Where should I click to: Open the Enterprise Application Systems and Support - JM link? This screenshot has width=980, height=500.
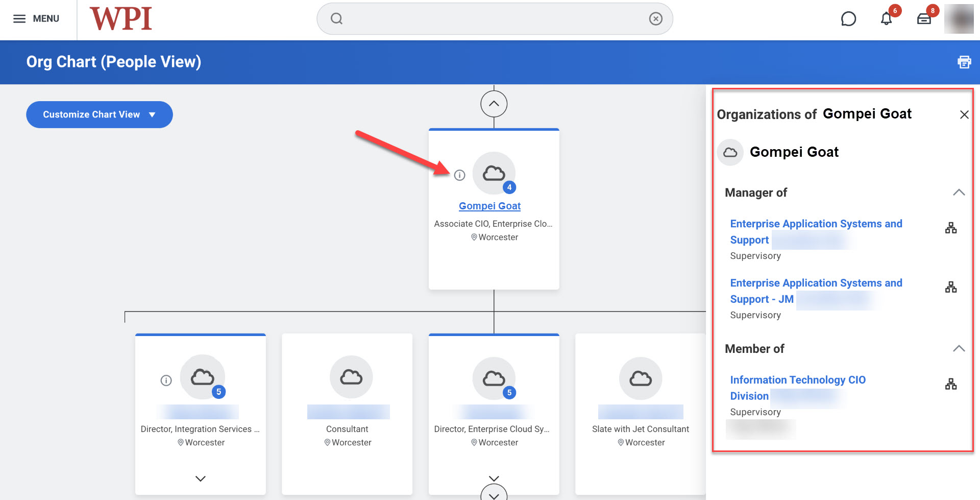tap(816, 291)
